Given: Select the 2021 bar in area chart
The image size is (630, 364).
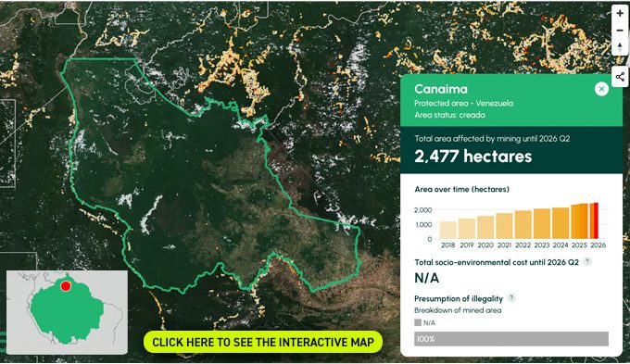Looking at the screenshot, I should tap(504, 226).
